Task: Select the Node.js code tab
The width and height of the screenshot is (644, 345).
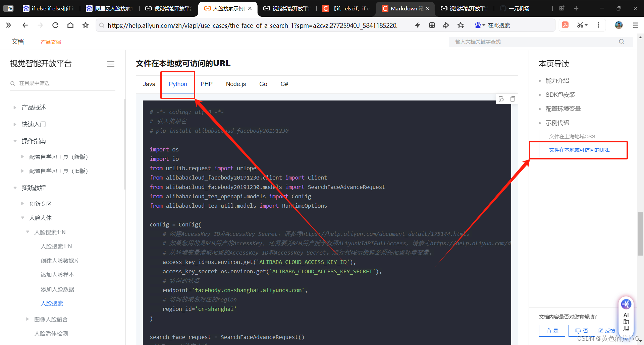Action: [236, 84]
